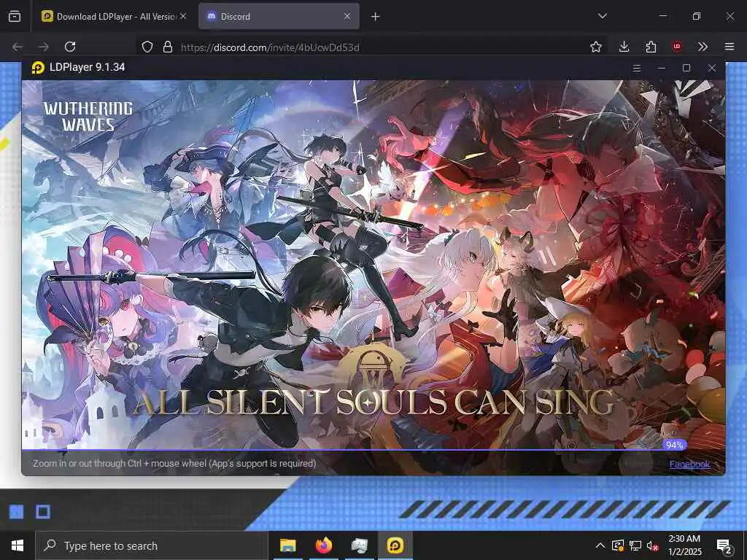Open the Facebook link in LDPlayer

click(x=689, y=464)
